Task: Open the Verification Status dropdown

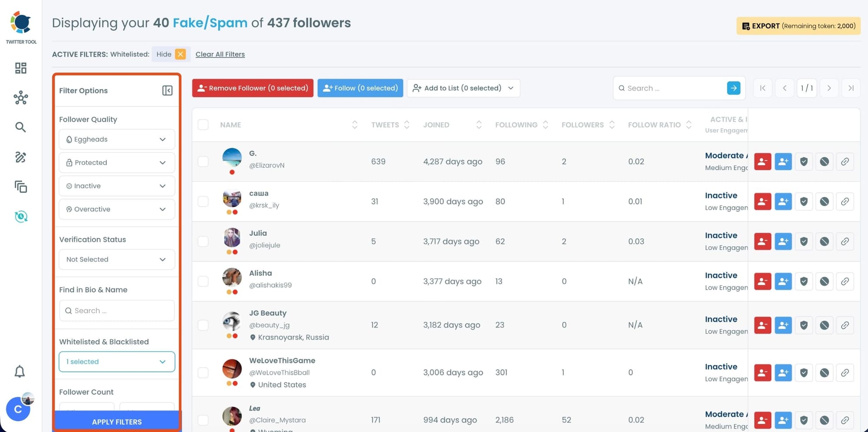Action: [x=117, y=259]
